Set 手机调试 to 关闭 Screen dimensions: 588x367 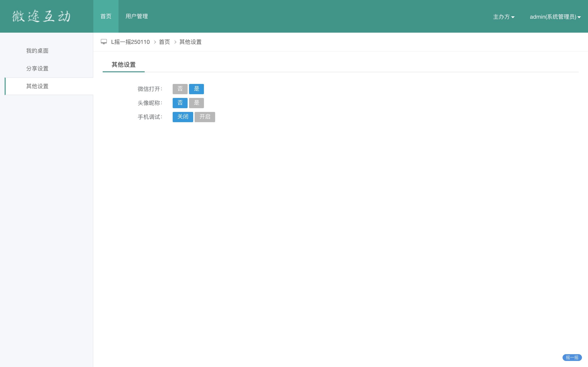(183, 117)
